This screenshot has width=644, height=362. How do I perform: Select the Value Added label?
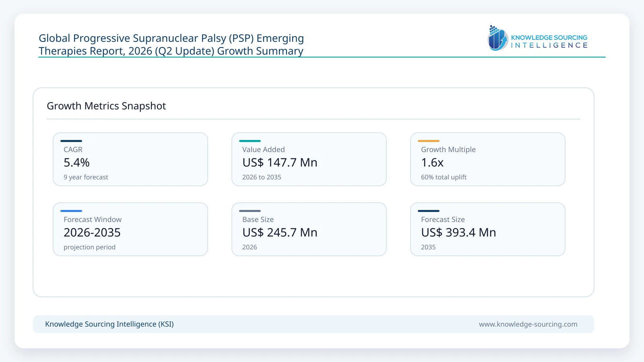[264, 149]
